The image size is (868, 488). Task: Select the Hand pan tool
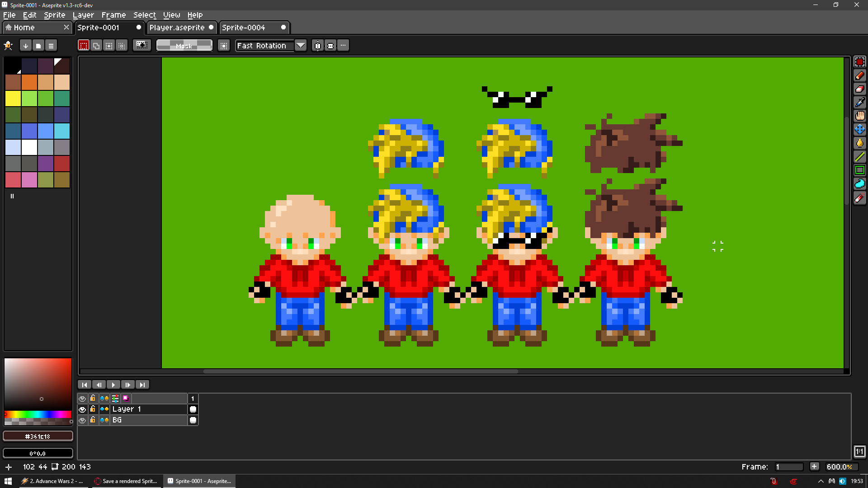[859, 116]
